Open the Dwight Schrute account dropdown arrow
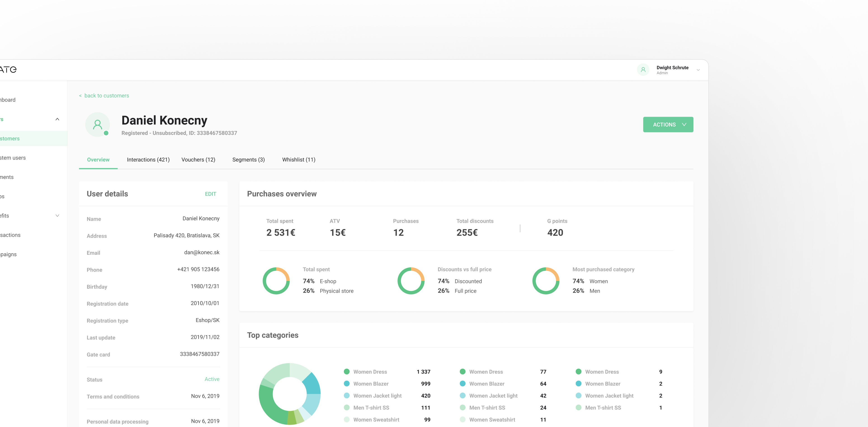868x427 pixels. (x=698, y=70)
